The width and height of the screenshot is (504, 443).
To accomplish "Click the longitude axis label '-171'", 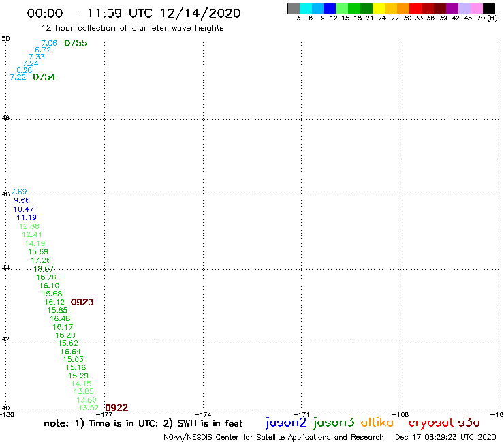I will tap(301, 415).
